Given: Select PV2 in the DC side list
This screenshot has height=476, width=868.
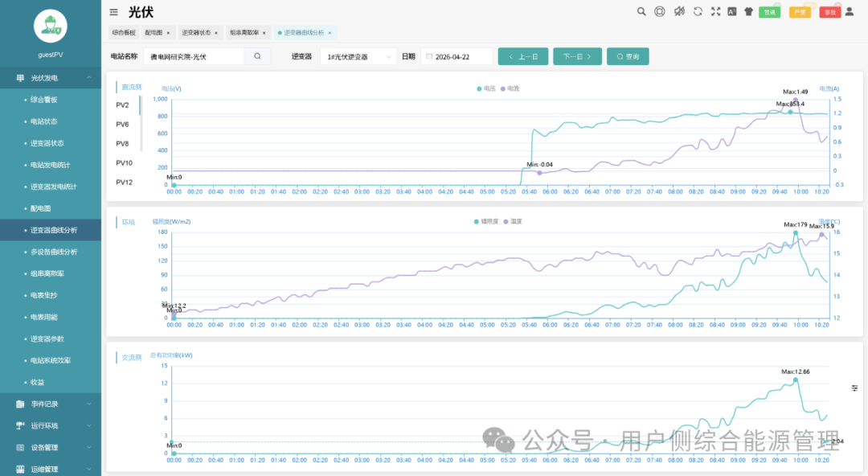Looking at the screenshot, I should [x=122, y=105].
